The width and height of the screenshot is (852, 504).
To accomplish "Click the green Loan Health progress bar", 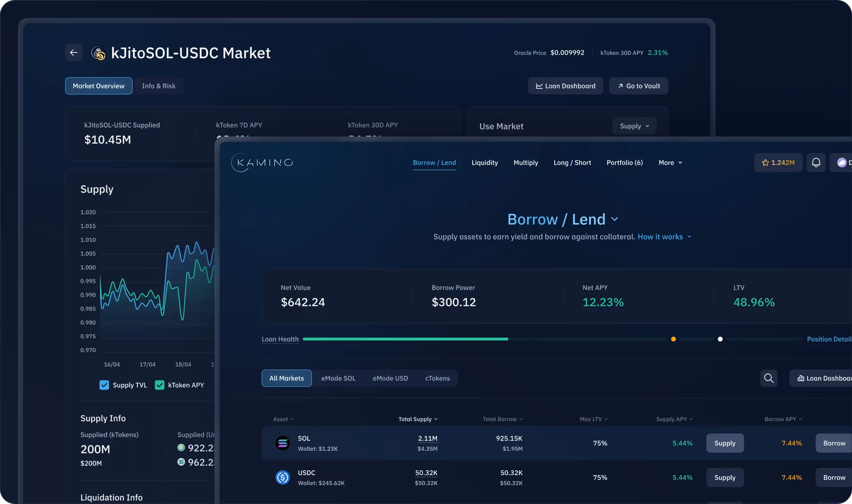I will point(405,339).
